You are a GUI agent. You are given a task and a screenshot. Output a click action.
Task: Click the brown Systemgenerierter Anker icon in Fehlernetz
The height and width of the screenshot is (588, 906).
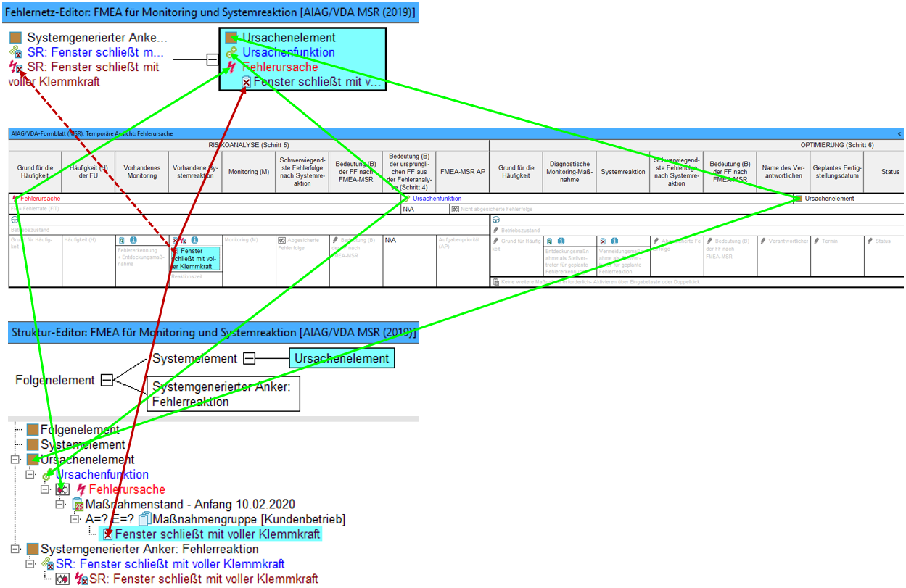click(15, 38)
